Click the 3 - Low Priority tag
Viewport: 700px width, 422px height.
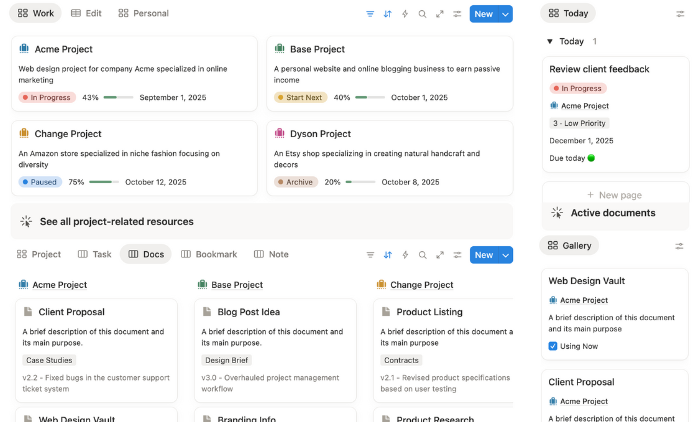(x=579, y=123)
